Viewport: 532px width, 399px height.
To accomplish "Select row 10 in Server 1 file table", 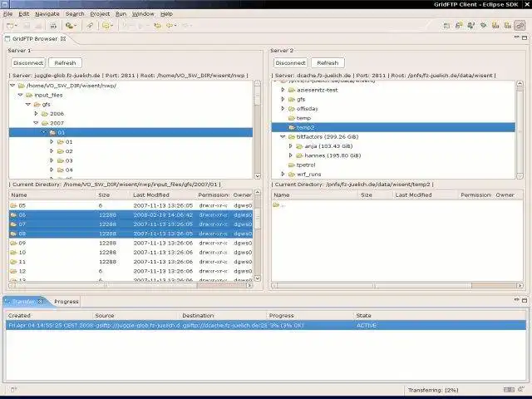I will coord(131,252).
